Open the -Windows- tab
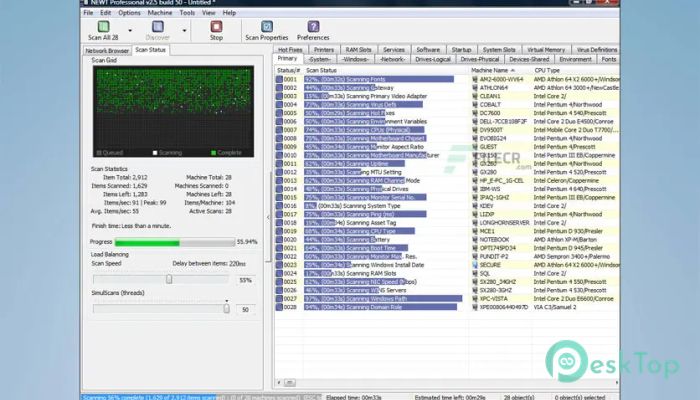 pos(355,59)
